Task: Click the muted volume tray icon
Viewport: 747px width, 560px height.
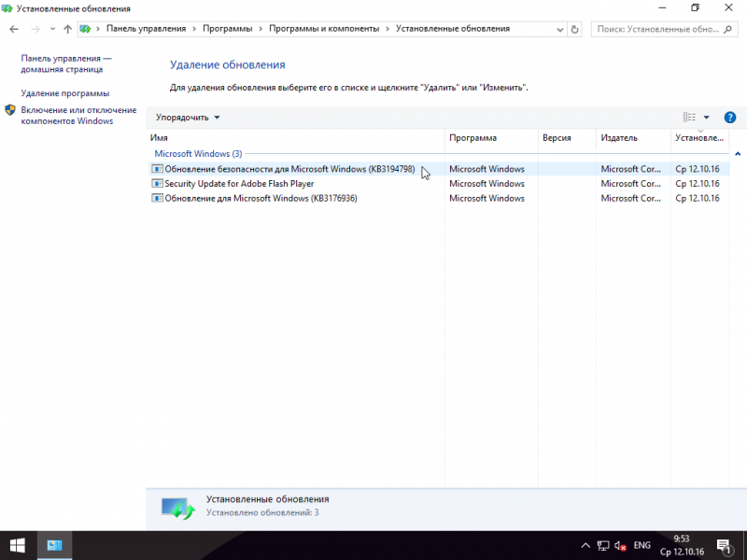Action: click(620, 546)
